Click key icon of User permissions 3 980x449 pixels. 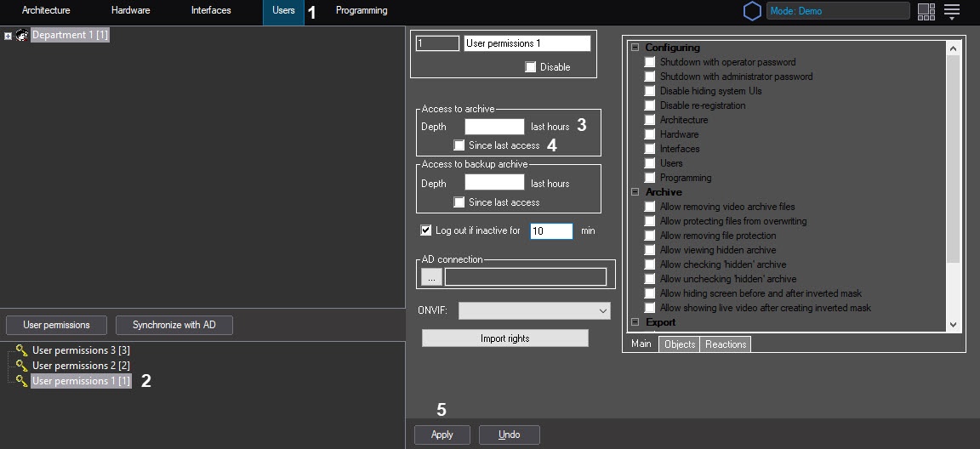(x=22, y=350)
